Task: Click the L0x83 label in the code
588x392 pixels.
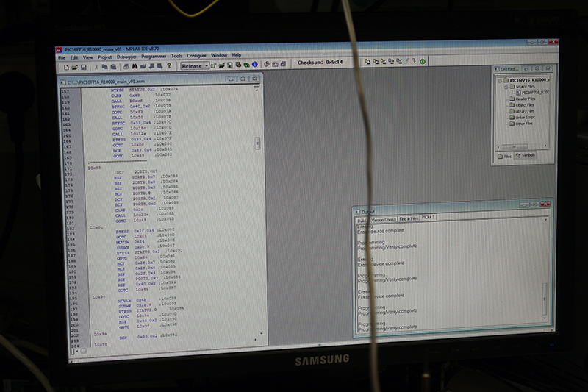Action: click(x=94, y=168)
